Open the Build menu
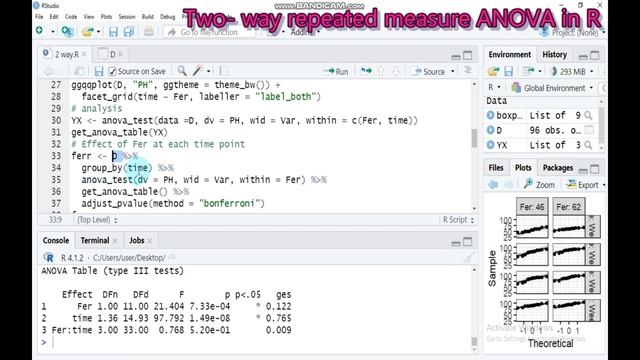The image size is (640, 360). (x=148, y=17)
